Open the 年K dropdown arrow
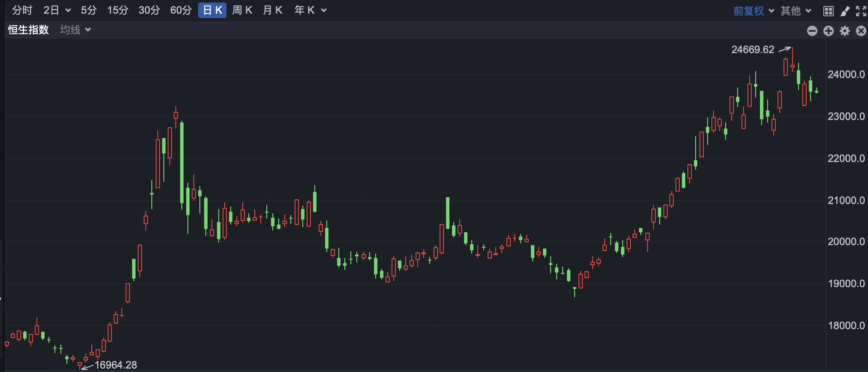This screenshot has width=868, height=372. pos(324,10)
